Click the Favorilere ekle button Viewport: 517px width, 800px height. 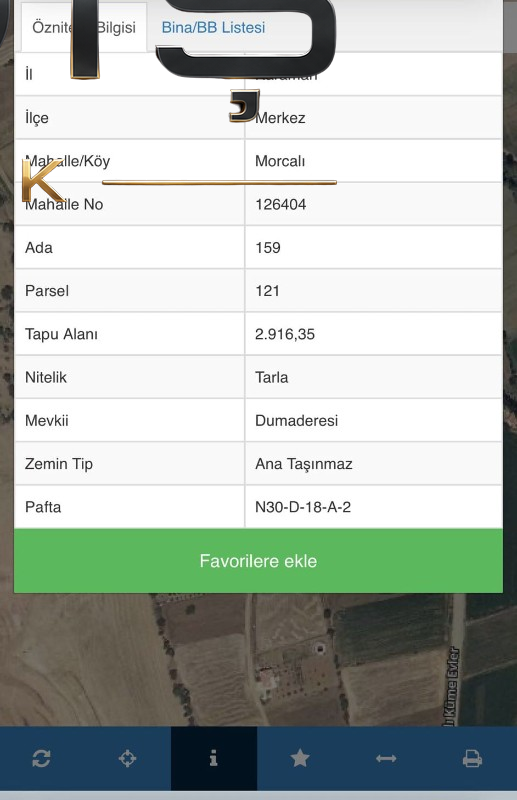click(258, 561)
